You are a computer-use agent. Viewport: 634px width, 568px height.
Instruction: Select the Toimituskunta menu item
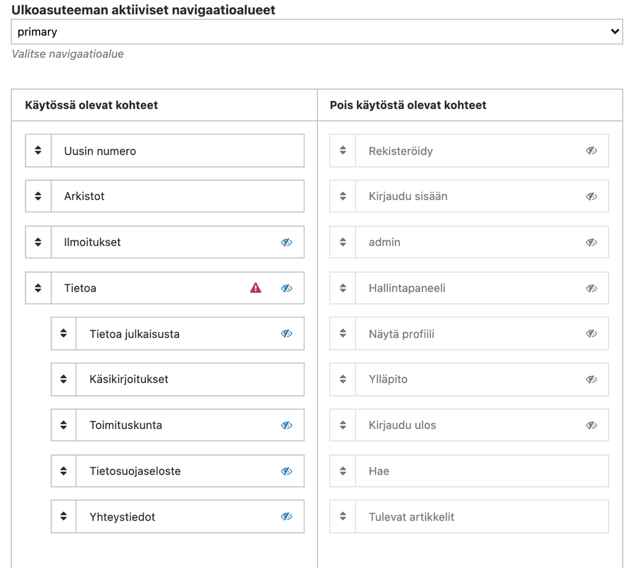[178, 425]
